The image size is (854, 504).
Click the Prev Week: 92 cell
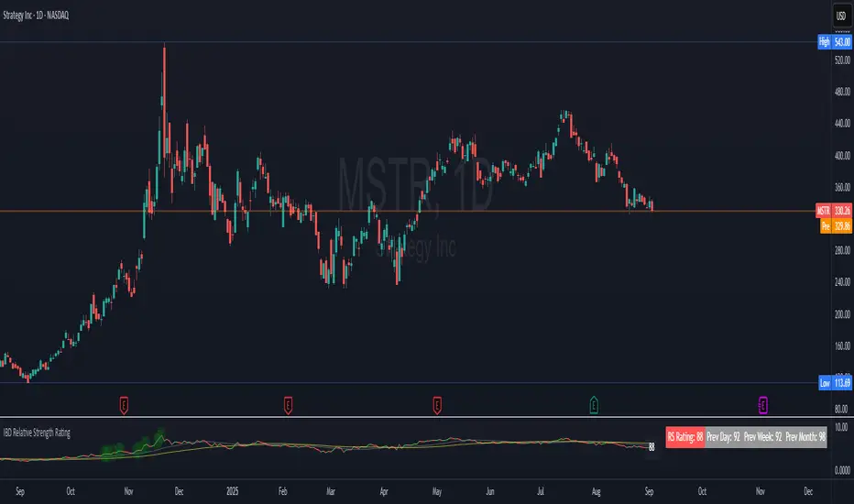pyautogui.click(x=762, y=437)
